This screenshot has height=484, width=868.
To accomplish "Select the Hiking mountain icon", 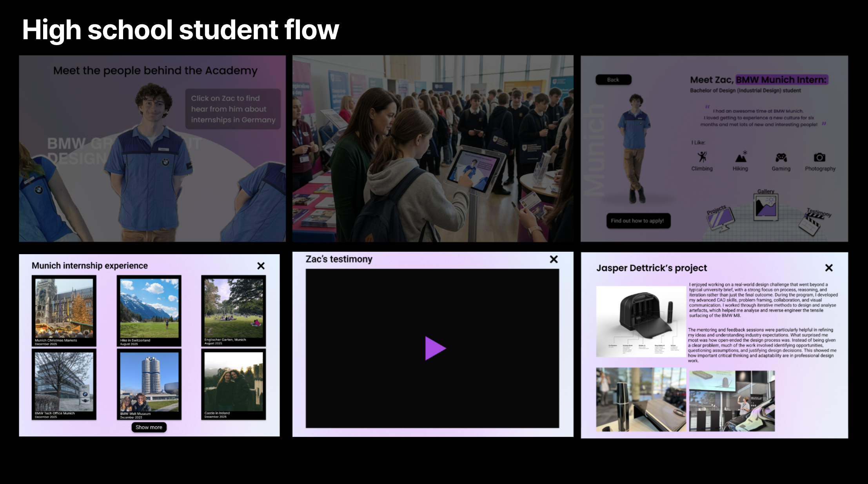I will [x=741, y=156].
